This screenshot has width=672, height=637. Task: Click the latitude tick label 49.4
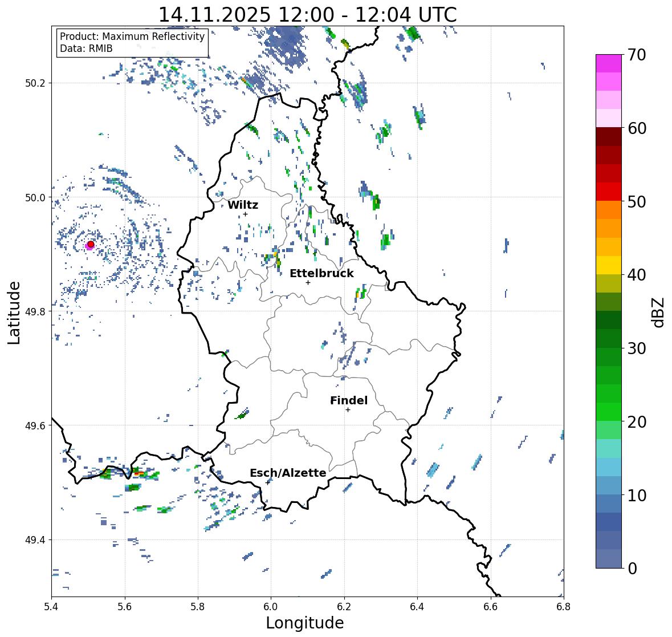(x=35, y=540)
